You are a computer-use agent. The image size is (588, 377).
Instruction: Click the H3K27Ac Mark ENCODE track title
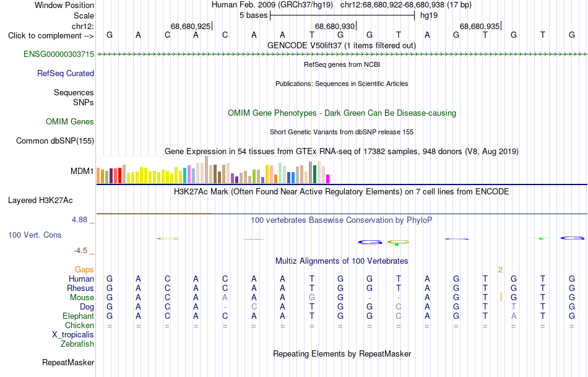(342, 192)
